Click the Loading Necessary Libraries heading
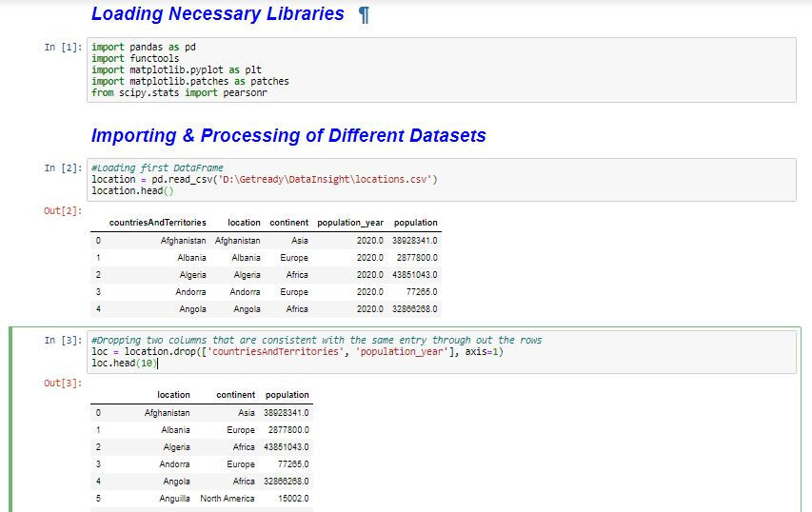The image size is (812, 512). pos(217,14)
